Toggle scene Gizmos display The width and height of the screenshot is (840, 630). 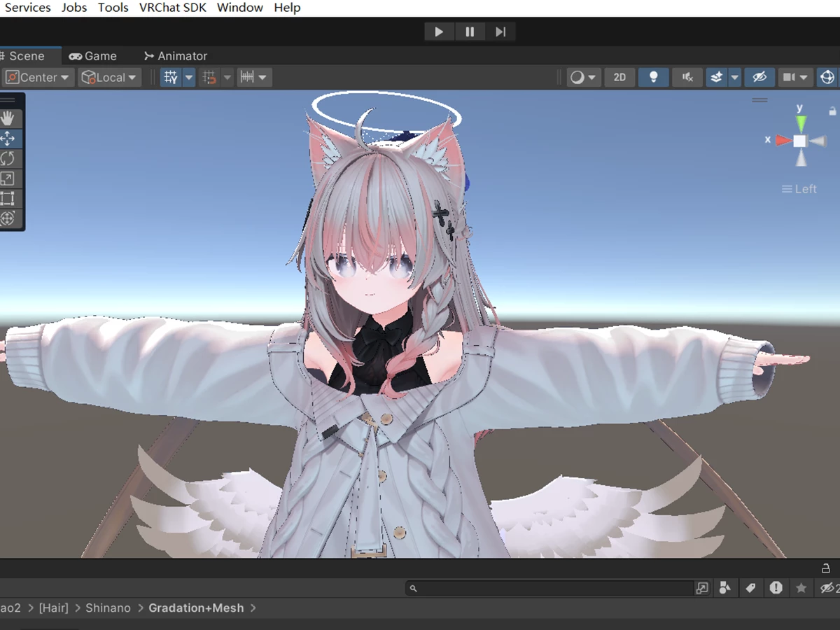[x=828, y=78]
